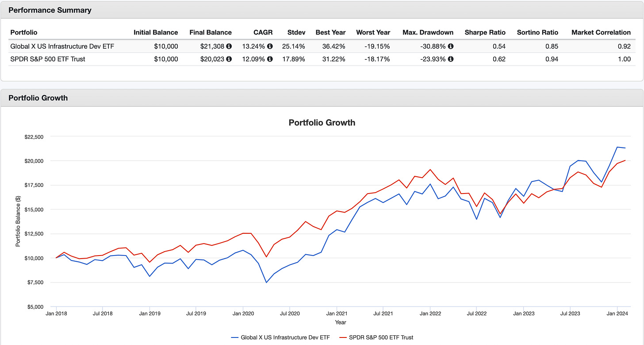
Task: Select the Max. Drawdown column header
Action: tap(428, 32)
